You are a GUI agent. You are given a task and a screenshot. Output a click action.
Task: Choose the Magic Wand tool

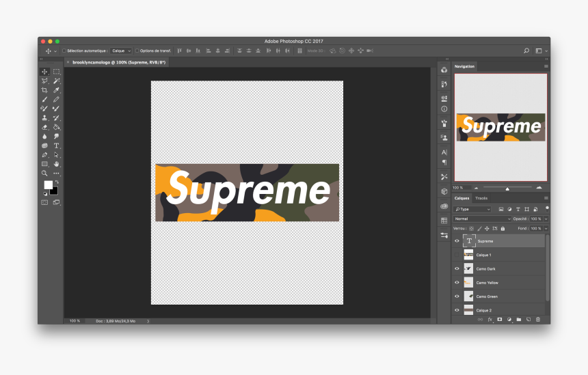pyautogui.click(x=56, y=81)
